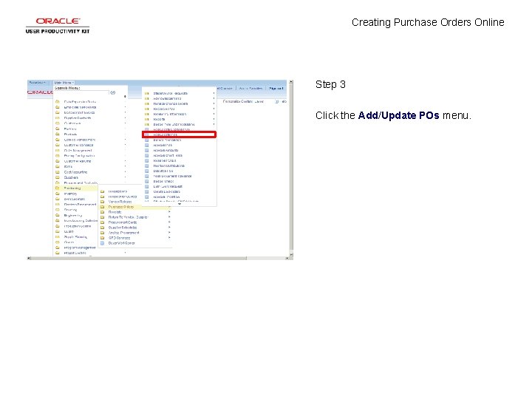Click the Maintain Distributions menu item

168,166
